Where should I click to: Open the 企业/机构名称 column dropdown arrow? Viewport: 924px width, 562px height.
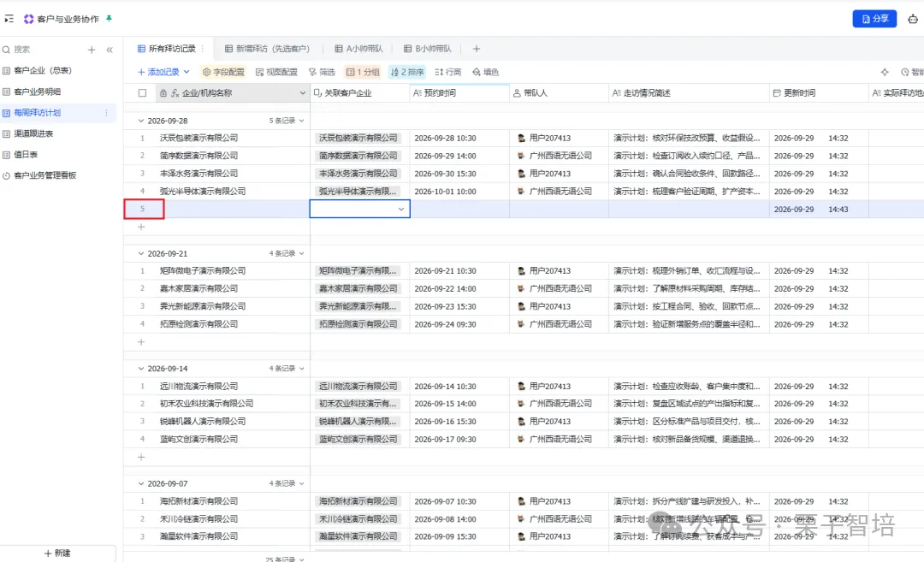point(302,93)
